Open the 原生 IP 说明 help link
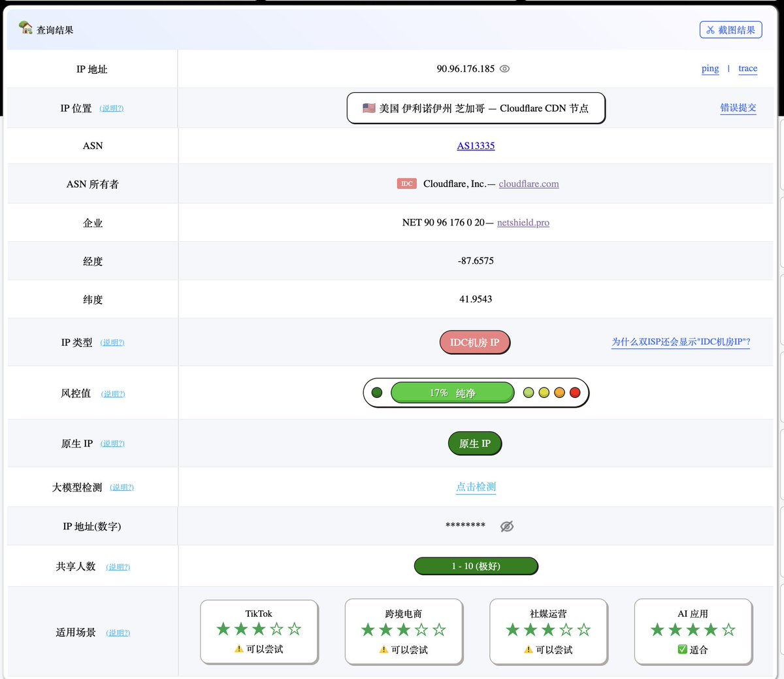The height and width of the screenshot is (679, 784). tap(112, 444)
